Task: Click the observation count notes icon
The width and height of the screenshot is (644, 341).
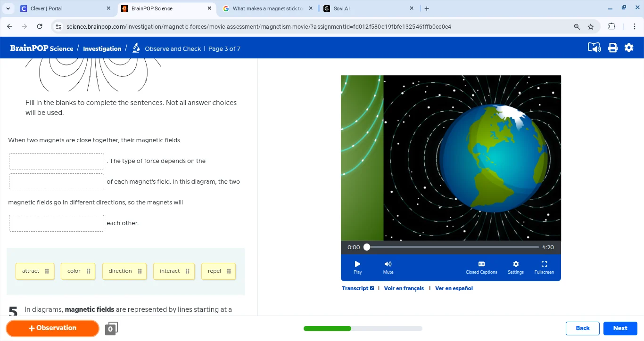Action: 111,328
